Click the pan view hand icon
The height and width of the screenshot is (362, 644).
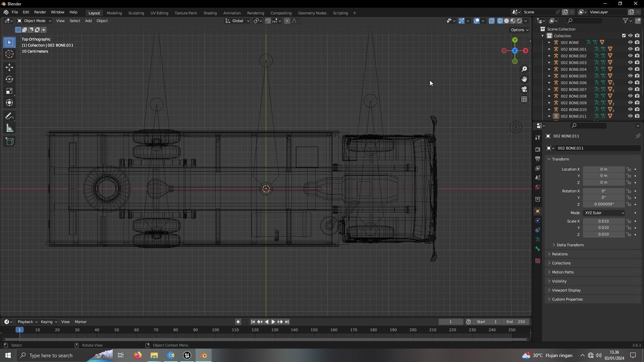coord(524,79)
